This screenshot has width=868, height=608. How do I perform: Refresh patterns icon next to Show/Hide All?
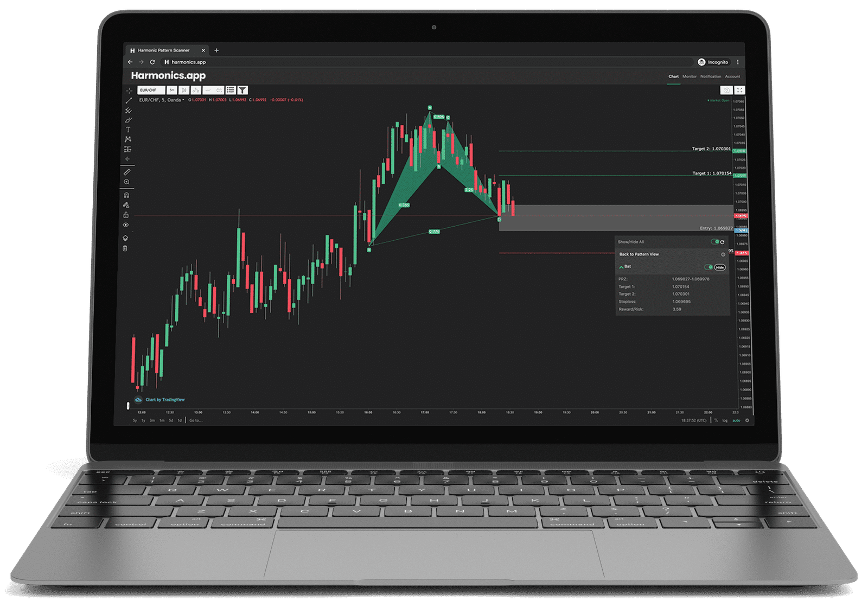[x=722, y=242]
